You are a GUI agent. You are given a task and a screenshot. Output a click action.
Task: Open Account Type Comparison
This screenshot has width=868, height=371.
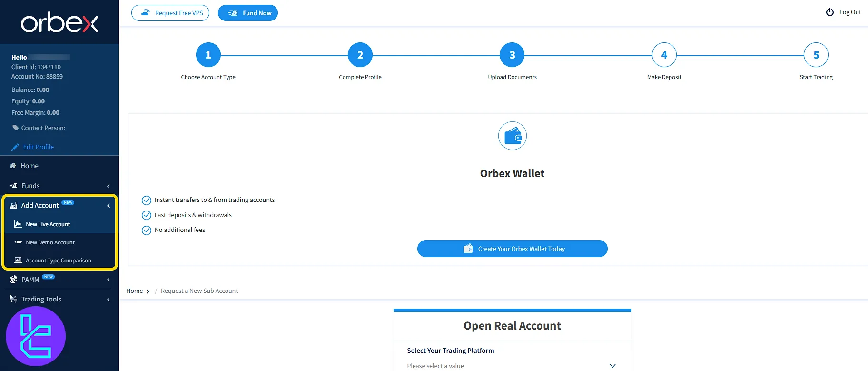[59, 261]
